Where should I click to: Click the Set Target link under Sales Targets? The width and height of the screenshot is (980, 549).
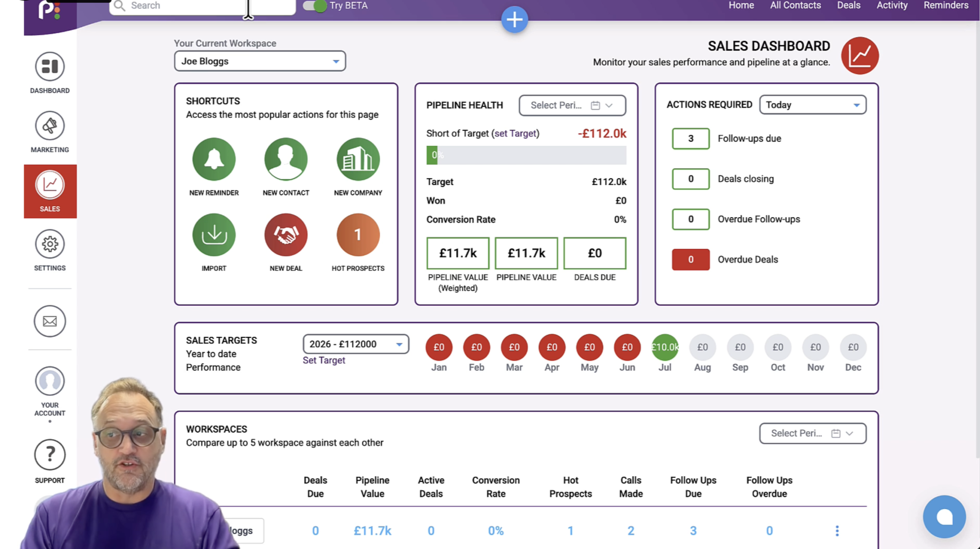[x=324, y=360]
